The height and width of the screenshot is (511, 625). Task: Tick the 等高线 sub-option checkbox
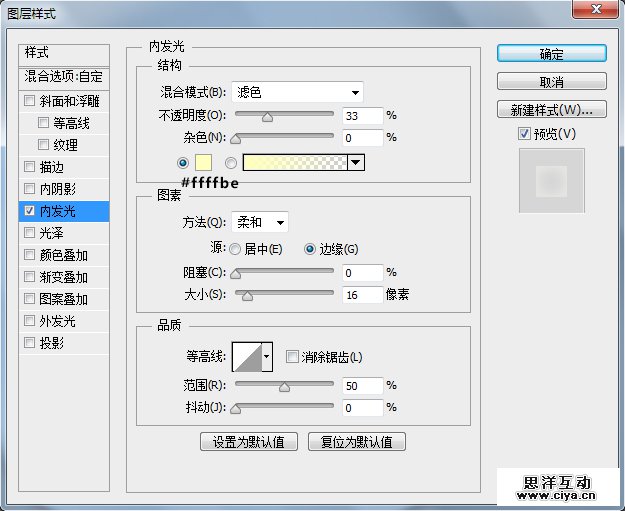43,122
